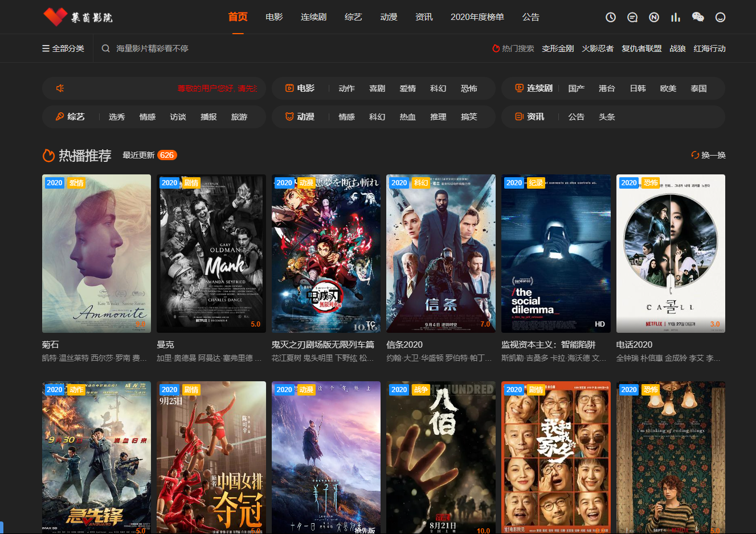Screen dimensions: 756x534
Task: Open watch history clock icon
Action: click(611, 17)
